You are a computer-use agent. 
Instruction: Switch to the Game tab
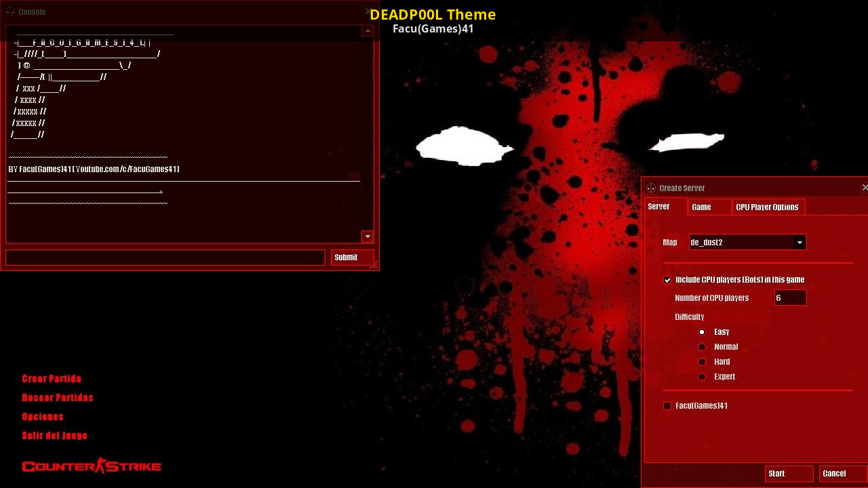(x=702, y=207)
